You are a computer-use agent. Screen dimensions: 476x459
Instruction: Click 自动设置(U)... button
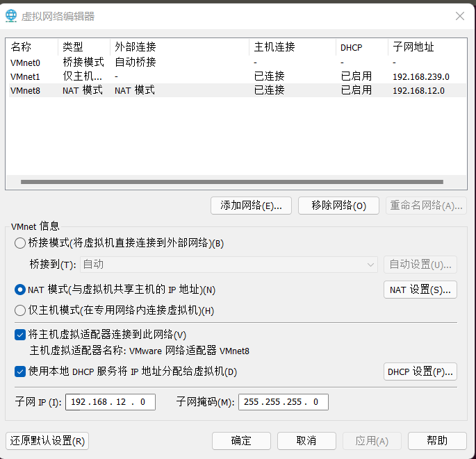pos(420,265)
